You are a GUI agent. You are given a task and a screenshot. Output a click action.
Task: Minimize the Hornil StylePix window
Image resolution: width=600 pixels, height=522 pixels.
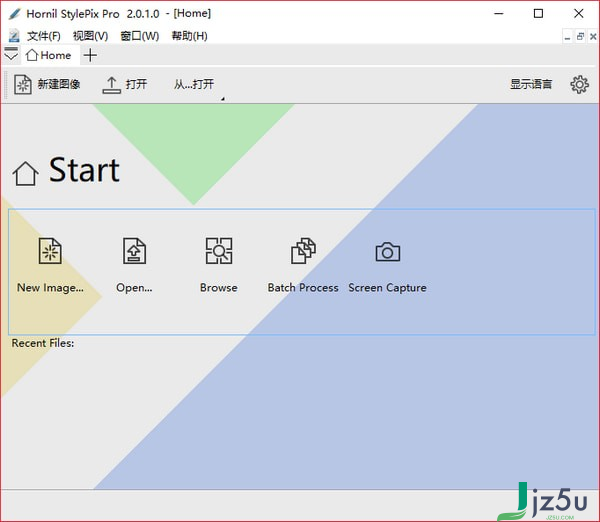499,14
